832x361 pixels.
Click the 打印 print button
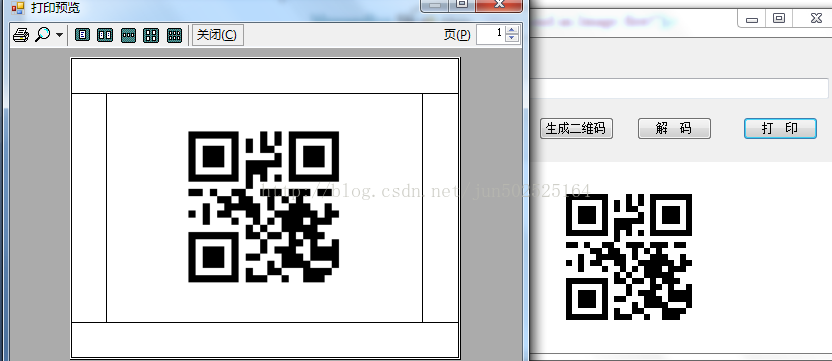point(780,128)
